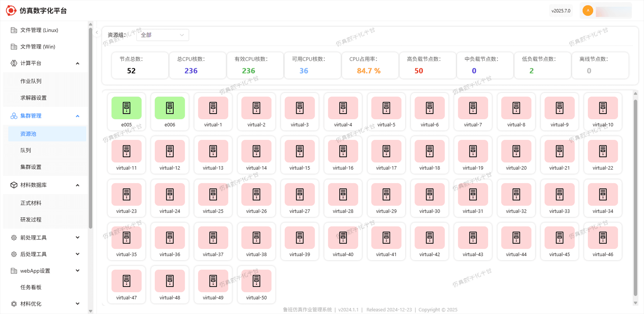This screenshot has height=314, width=644.
Task: Click the platform logo icon
Action: pyautogui.click(x=11, y=11)
